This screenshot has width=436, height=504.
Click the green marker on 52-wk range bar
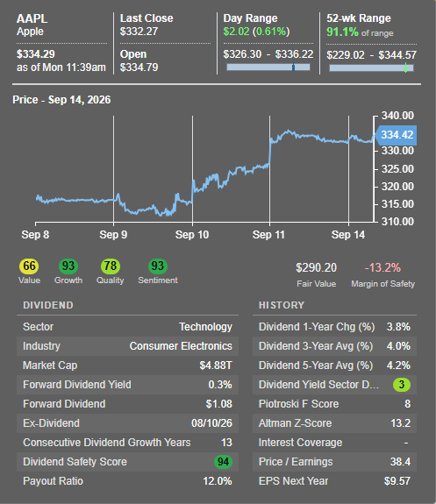(x=406, y=67)
